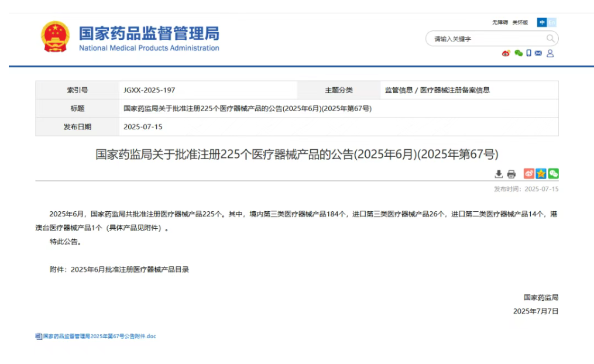Viewport: 594px width, 364px height.
Task: Click the search magnifier icon
Action: pyautogui.click(x=550, y=39)
